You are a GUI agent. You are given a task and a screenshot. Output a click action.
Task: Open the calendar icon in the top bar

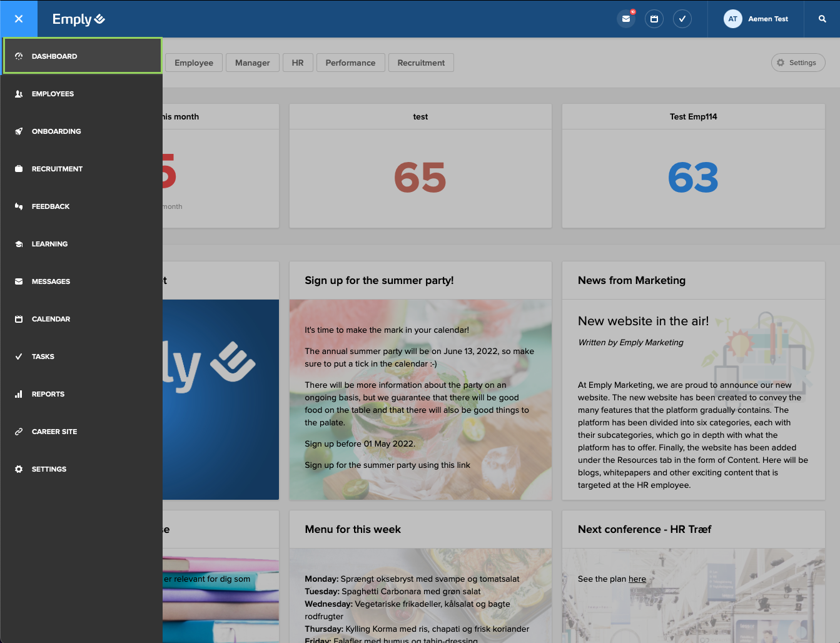point(654,19)
